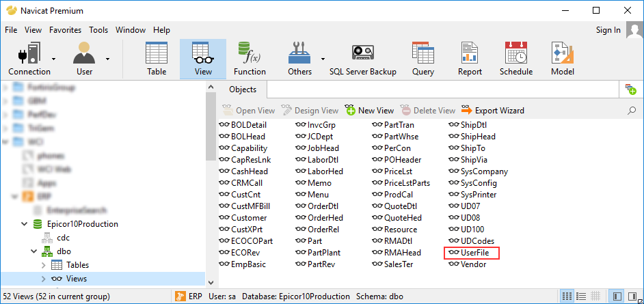Select the Table toolbar icon
This screenshot has height=304, width=644.
click(x=157, y=59)
